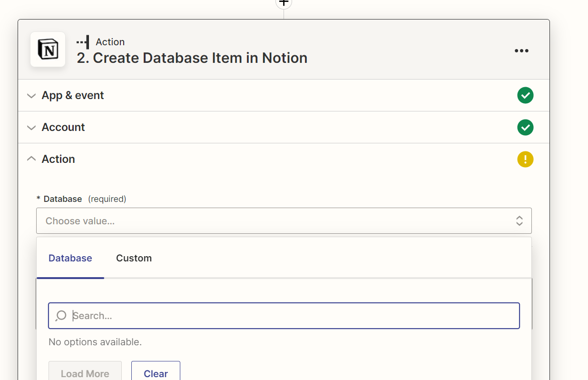Click the green checkmark beside Account
This screenshot has width=588, height=380.
click(x=525, y=127)
